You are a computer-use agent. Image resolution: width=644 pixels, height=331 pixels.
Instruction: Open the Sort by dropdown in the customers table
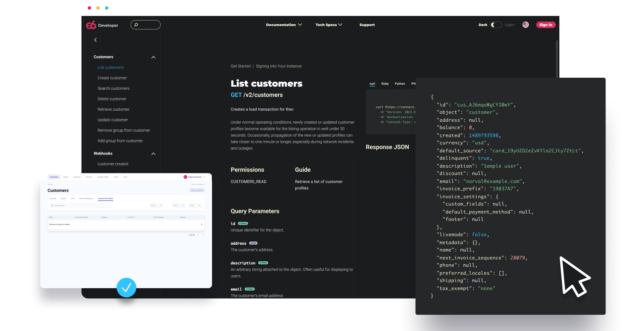point(195,205)
